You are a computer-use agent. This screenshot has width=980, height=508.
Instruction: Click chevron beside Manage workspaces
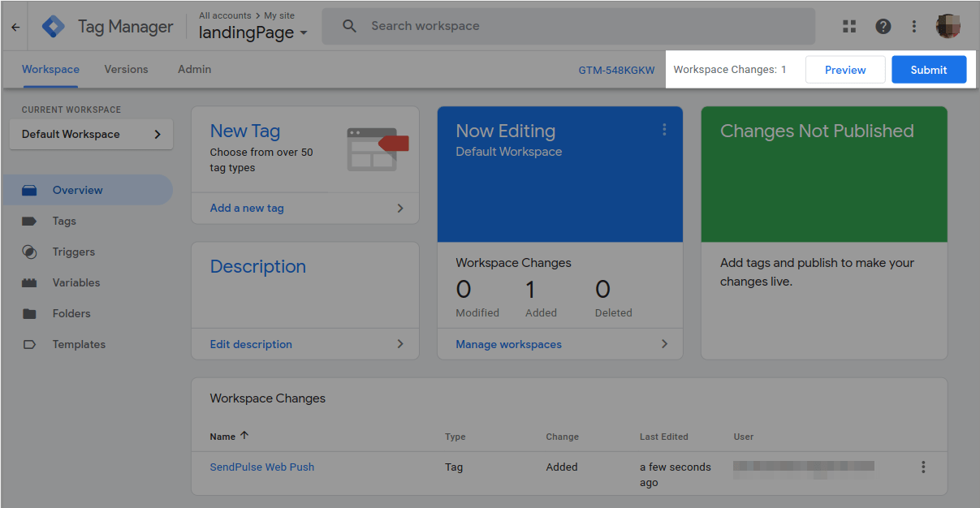pyautogui.click(x=664, y=344)
